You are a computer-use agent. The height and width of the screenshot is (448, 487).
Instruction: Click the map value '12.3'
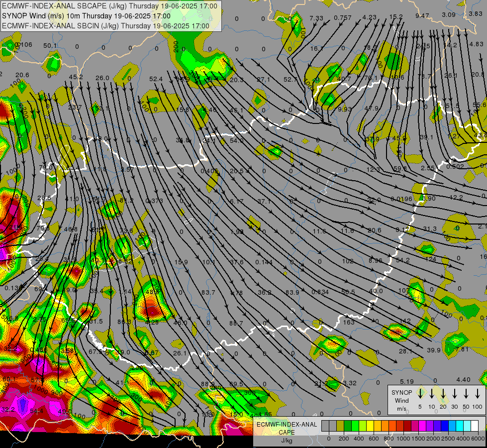click(x=373, y=169)
